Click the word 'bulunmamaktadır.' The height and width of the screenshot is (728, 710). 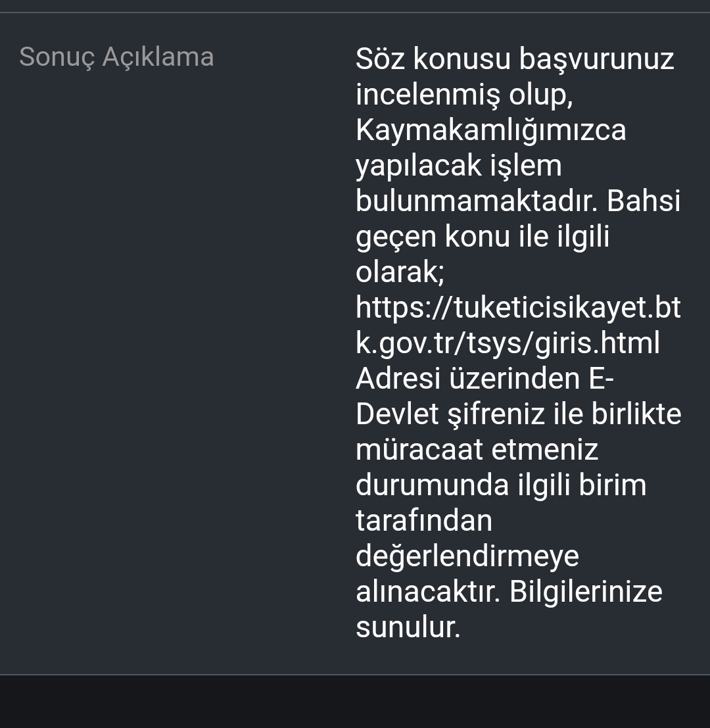[477, 201]
